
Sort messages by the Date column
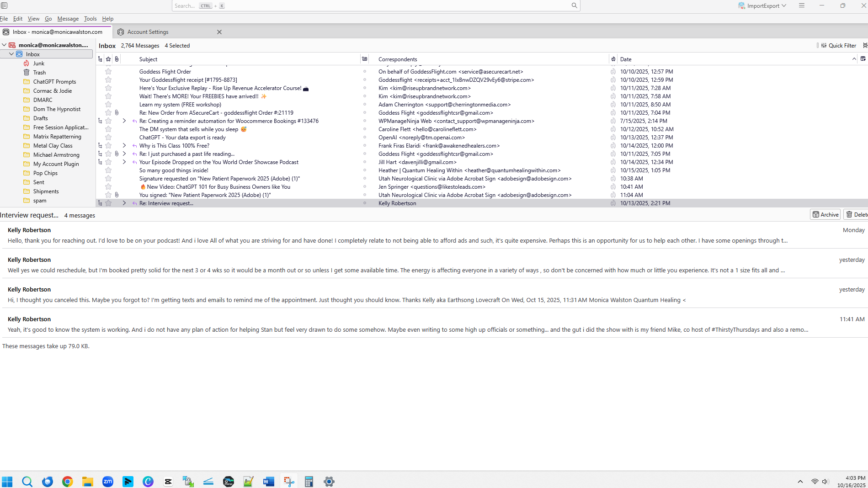(x=737, y=59)
